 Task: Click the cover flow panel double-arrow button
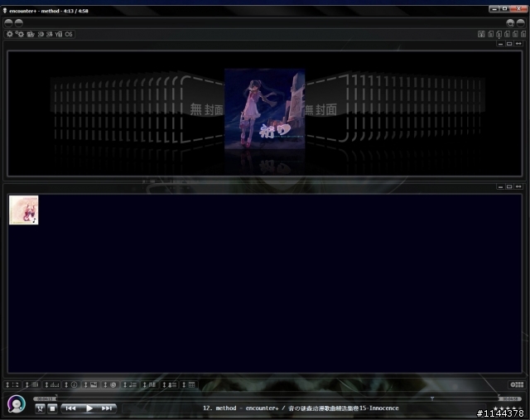pyautogui.click(x=518, y=44)
